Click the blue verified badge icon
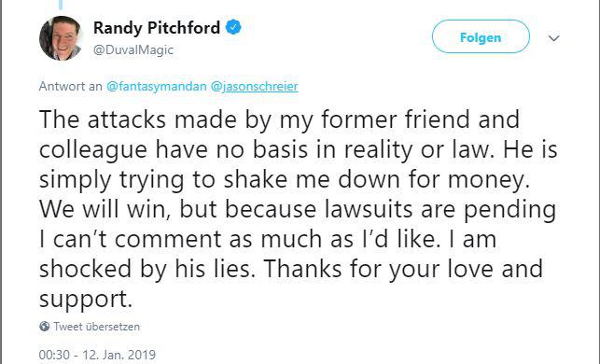Screen dimensions: 600x364 coord(233,28)
